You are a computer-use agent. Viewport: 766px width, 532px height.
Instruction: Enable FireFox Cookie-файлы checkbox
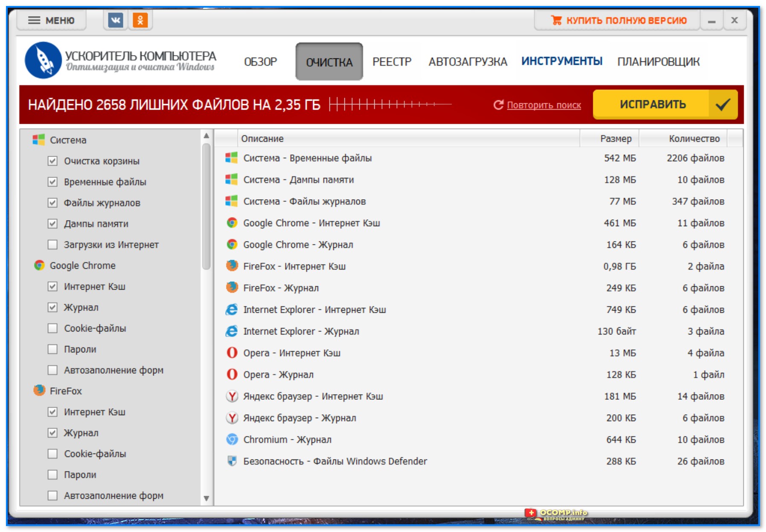click(52, 454)
